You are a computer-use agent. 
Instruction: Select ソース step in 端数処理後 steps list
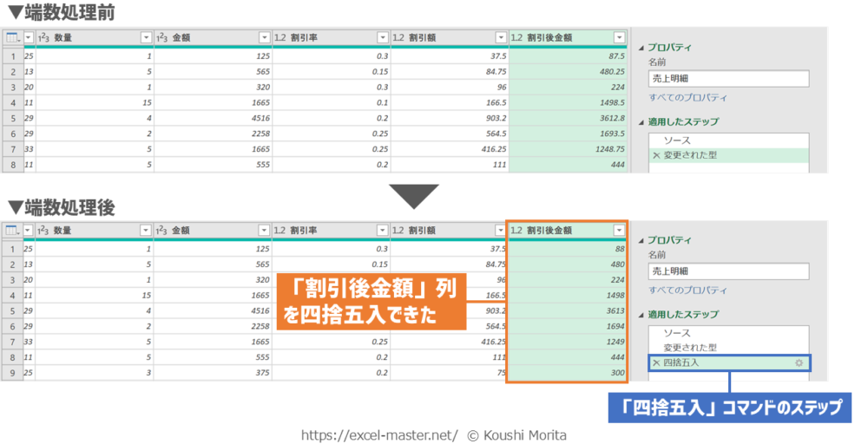click(x=677, y=333)
